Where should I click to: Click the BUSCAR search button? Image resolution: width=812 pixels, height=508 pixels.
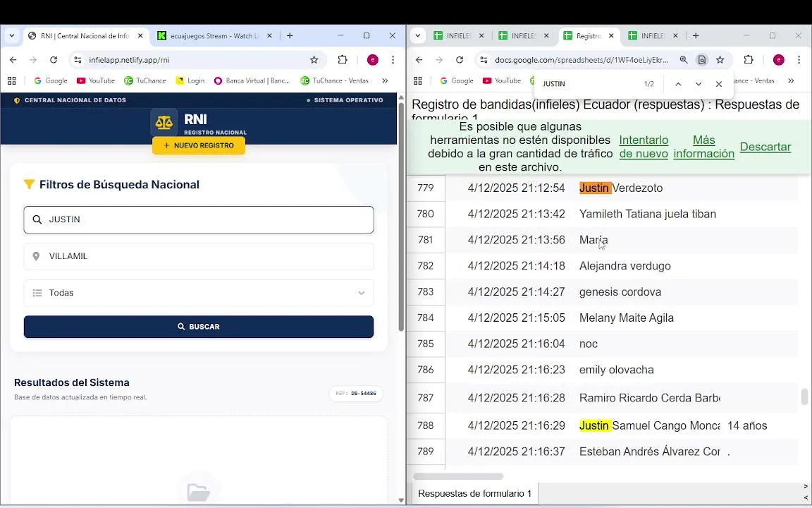pos(198,327)
